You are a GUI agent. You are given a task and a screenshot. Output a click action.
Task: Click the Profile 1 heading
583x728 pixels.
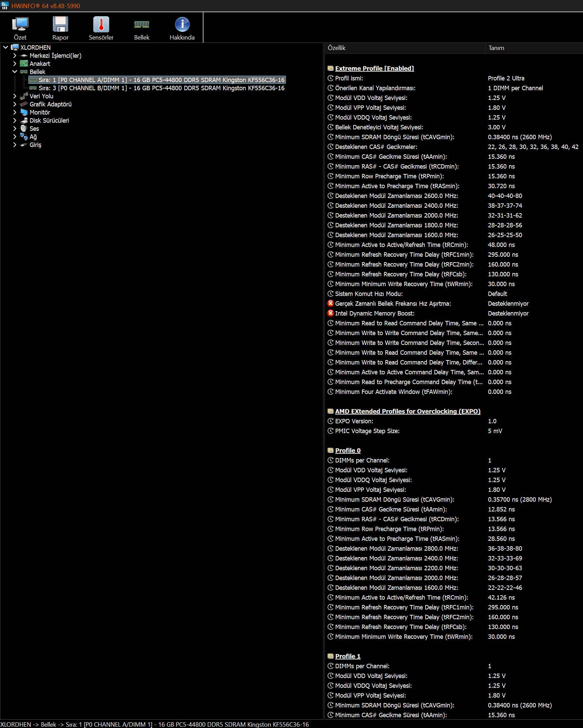pyautogui.click(x=348, y=656)
